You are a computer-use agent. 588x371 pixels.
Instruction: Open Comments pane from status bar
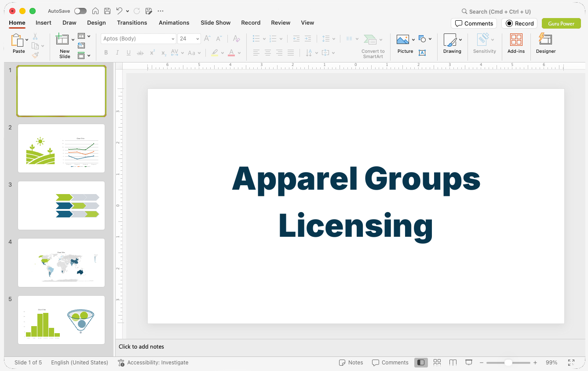(x=390, y=363)
